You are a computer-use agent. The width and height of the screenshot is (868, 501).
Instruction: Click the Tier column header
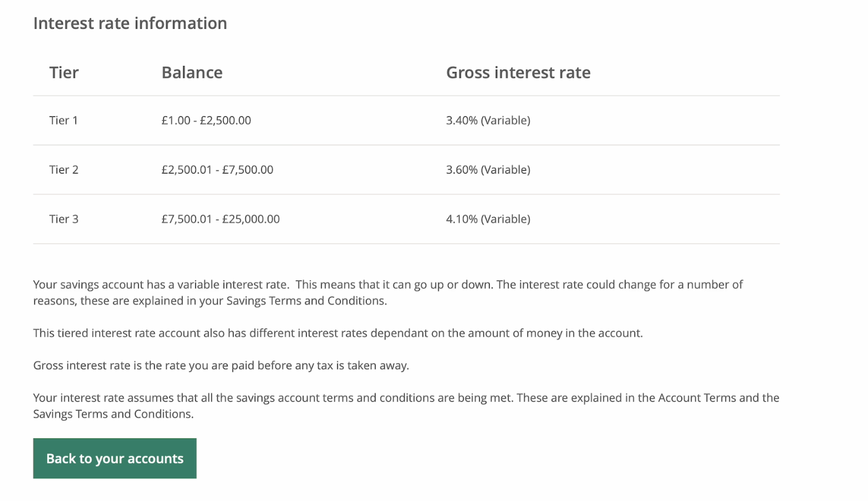(x=64, y=73)
